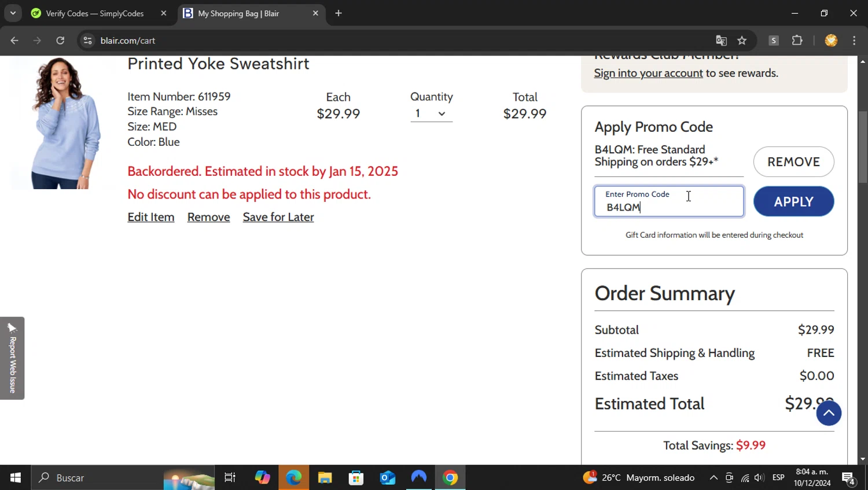Open a new browser tab
This screenshot has width=868, height=490.
[339, 13]
